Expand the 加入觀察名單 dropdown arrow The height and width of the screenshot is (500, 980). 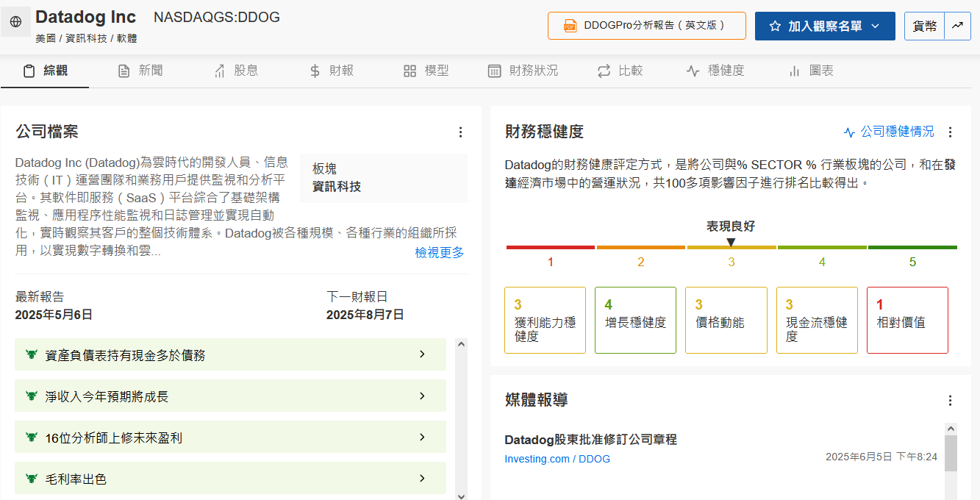(875, 26)
